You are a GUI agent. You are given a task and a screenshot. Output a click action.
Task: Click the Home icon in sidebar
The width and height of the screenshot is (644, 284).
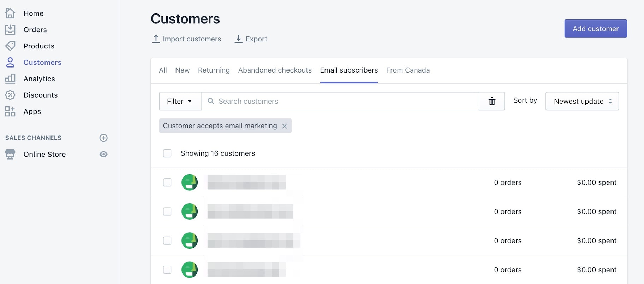[x=10, y=13]
